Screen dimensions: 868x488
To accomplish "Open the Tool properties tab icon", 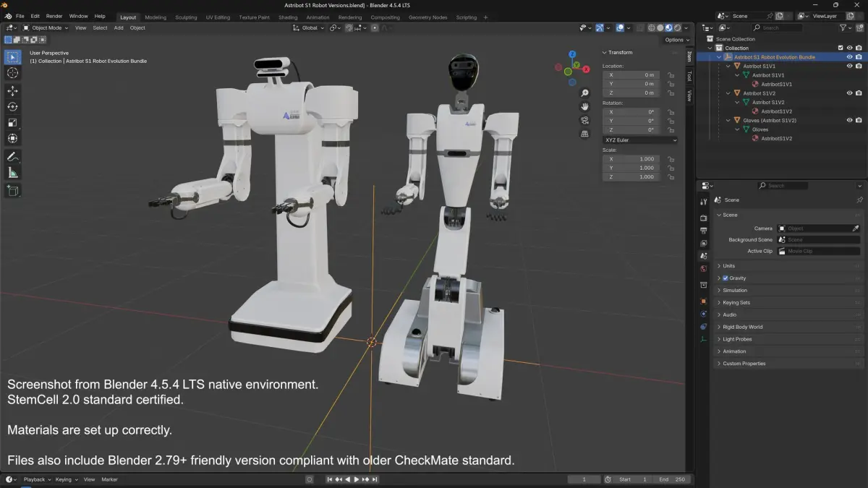I will tap(704, 202).
